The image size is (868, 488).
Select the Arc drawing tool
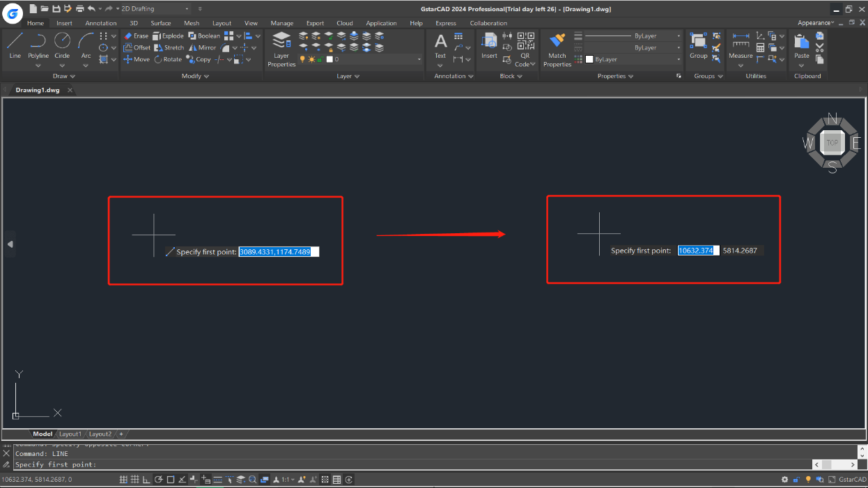tap(86, 45)
